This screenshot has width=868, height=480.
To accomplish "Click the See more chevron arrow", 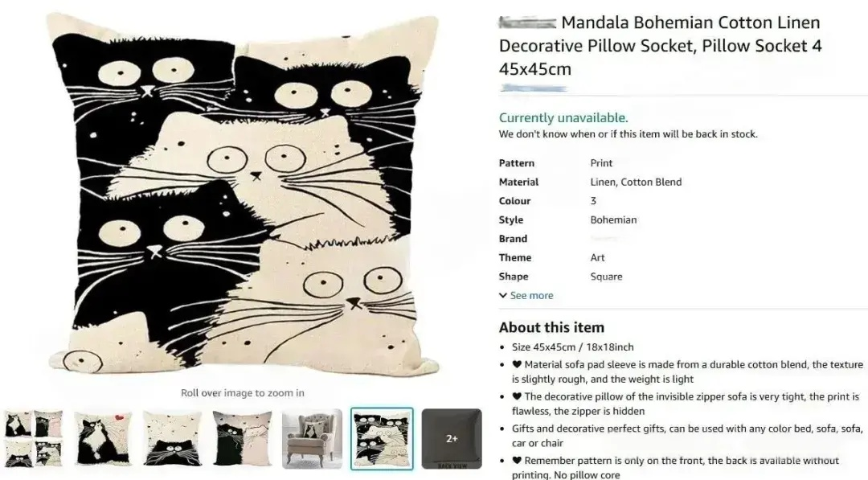I will tap(502, 296).
